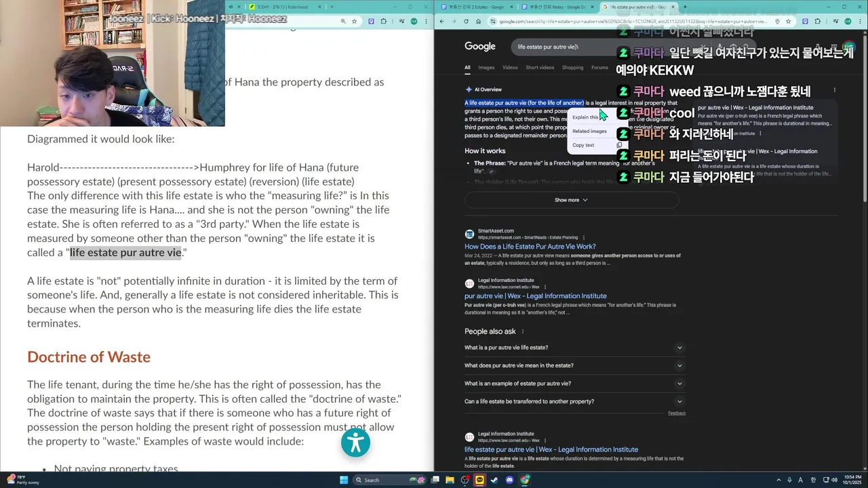The height and width of the screenshot is (488, 868).
Task: Switch to the 'Notes' Google Docs tab
Action: click(x=557, y=7)
